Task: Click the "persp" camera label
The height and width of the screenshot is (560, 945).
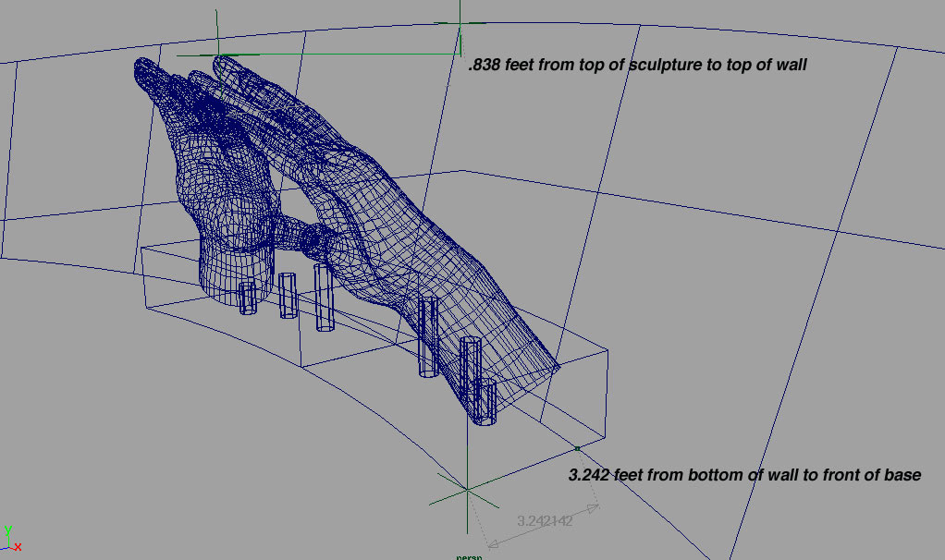Action: (x=469, y=557)
